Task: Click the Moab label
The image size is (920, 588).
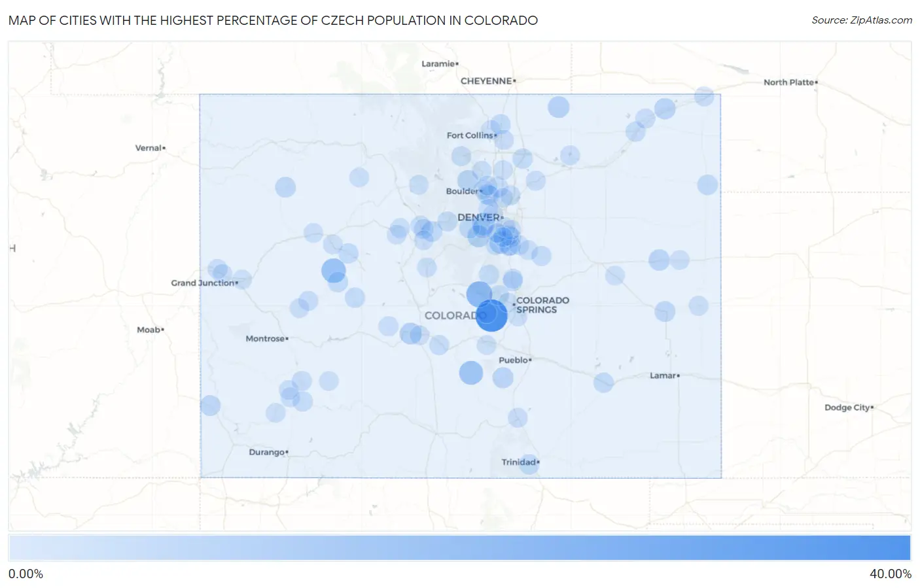Action: pyautogui.click(x=149, y=330)
